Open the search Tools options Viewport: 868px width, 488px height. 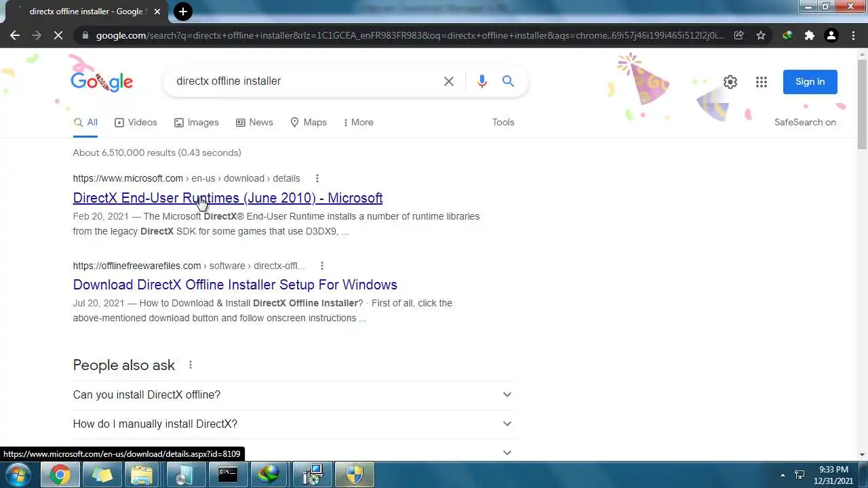[503, 123]
